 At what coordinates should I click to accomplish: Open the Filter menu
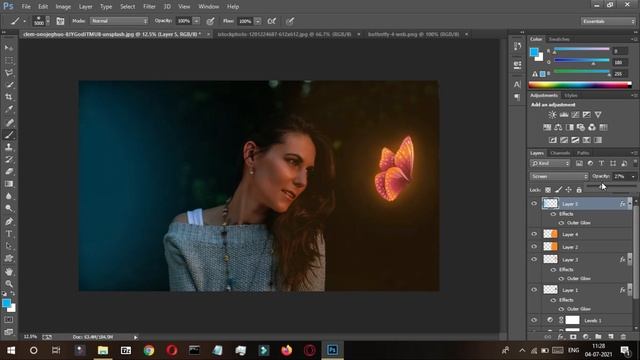point(149,7)
